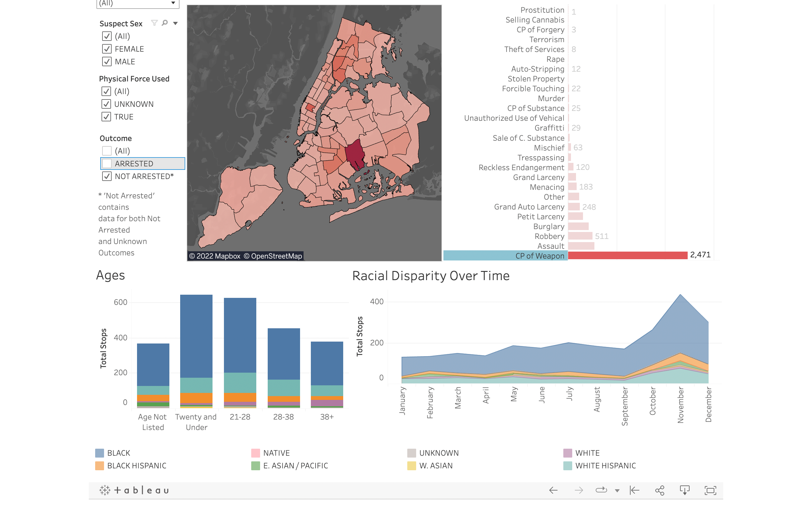Open the OpenStreetMap attribution link
This screenshot has width=812, height=507.
click(272, 256)
